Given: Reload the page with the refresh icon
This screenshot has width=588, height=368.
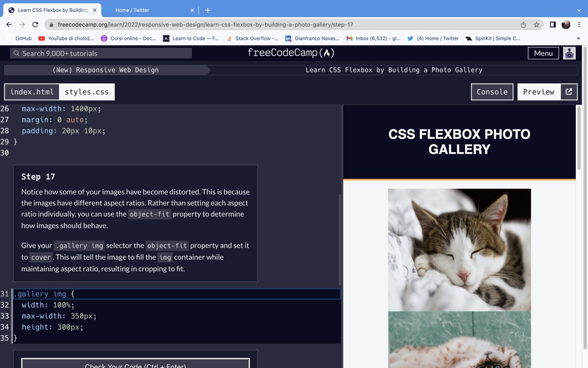Looking at the screenshot, I should (35, 25).
